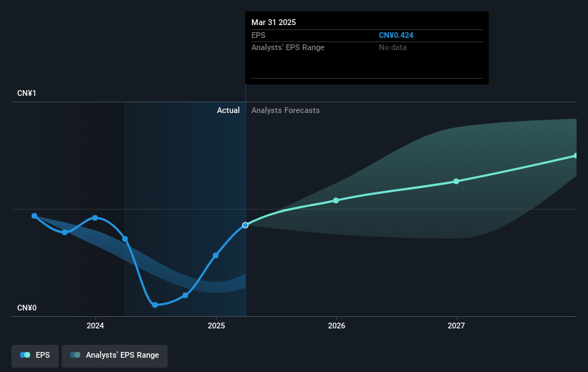Screen dimensions: 588x372
Task: Toggle the Analysts' EPS Range legend
Action: tap(115, 356)
